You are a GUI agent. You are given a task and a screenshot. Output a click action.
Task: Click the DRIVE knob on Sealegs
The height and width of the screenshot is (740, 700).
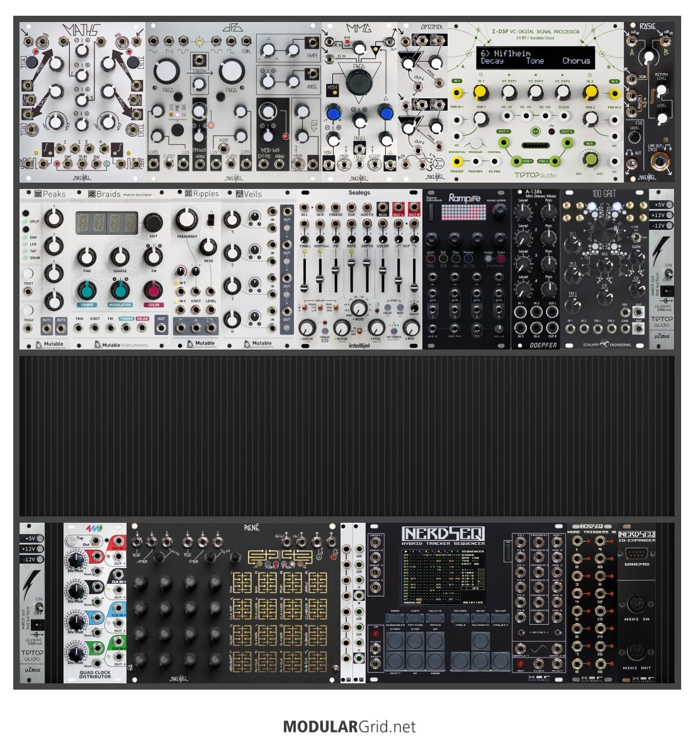pos(307,327)
